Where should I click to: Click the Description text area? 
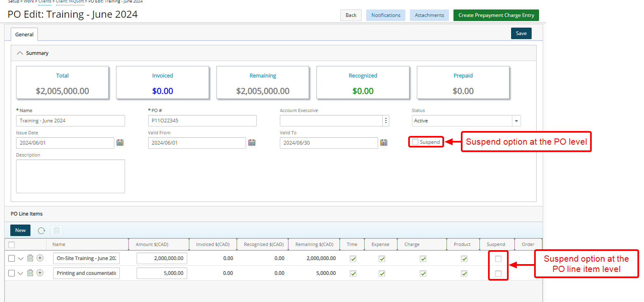70,176
